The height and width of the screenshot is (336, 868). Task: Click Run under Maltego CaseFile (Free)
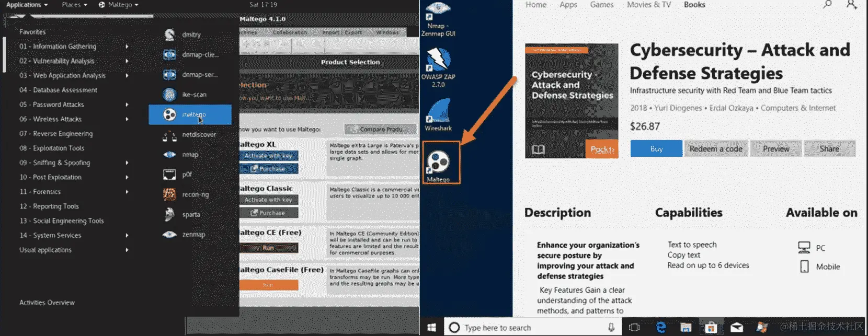pos(268,285)
